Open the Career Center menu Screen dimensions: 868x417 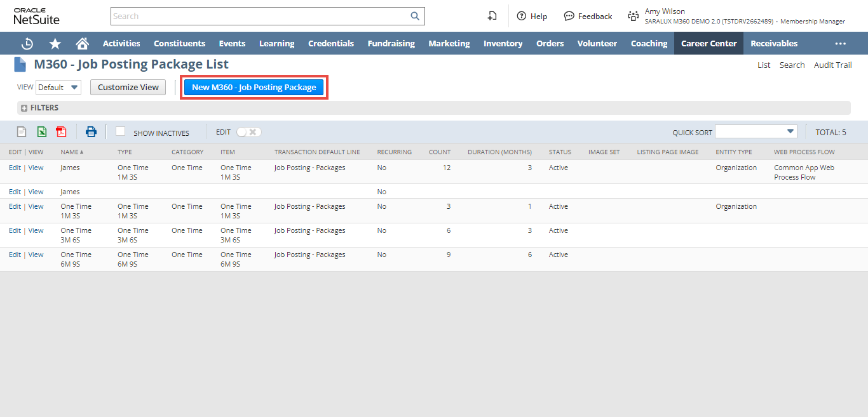pos(709,44)
